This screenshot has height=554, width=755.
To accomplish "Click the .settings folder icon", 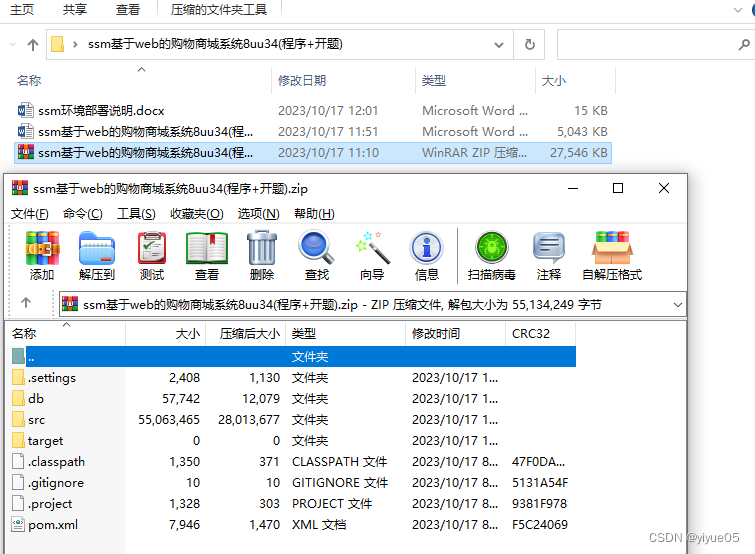I will [x=18, y=377].
